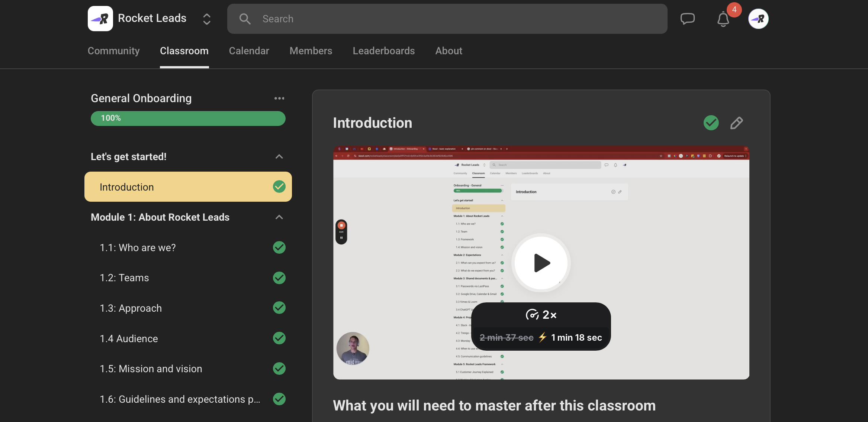This screenshot has width=868, height=422.
Task: Open lesson 1.5: Mission and vision
Action: pos(151,369)
